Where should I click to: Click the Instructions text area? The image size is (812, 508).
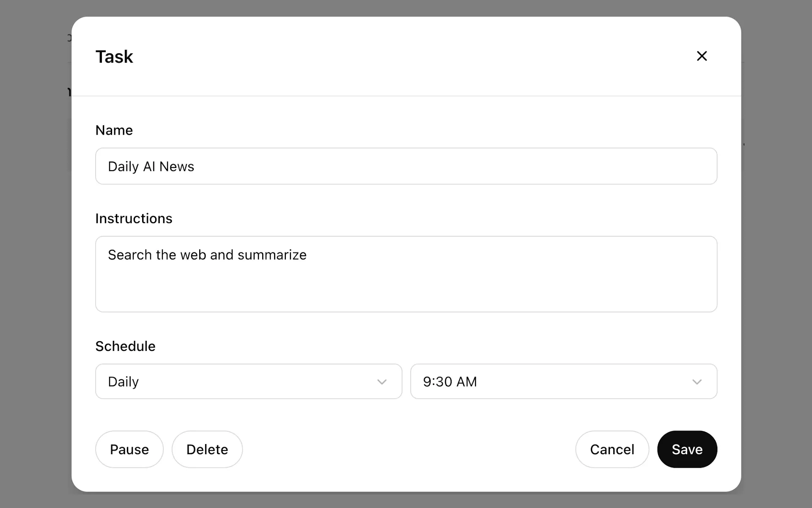tap(406, 274)
